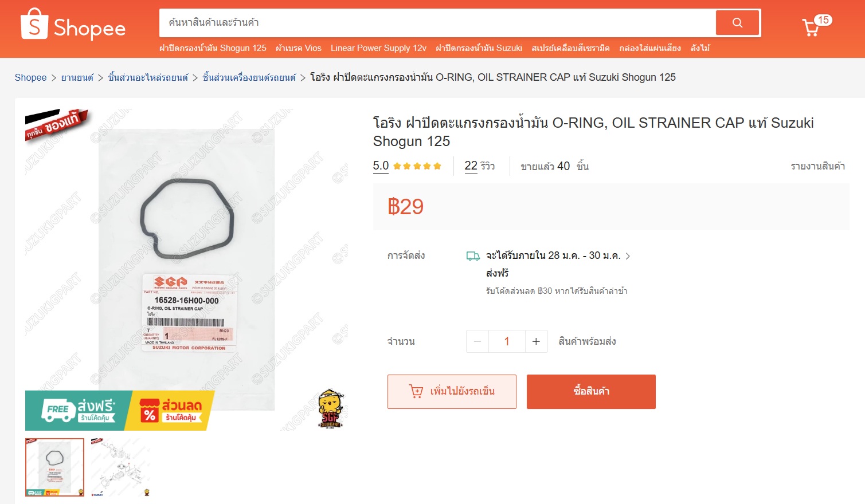The image size is (865, 504).
Task: Decrease quantity with the minus button
Action: [x=477, y=341]
